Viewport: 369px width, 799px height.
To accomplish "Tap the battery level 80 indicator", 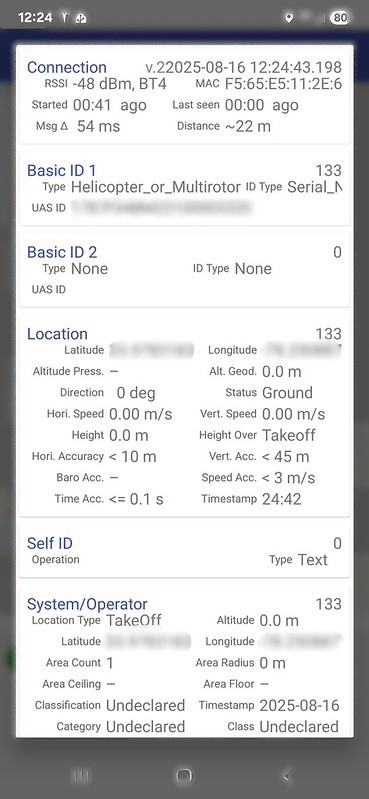I will (x=340, y=18).
